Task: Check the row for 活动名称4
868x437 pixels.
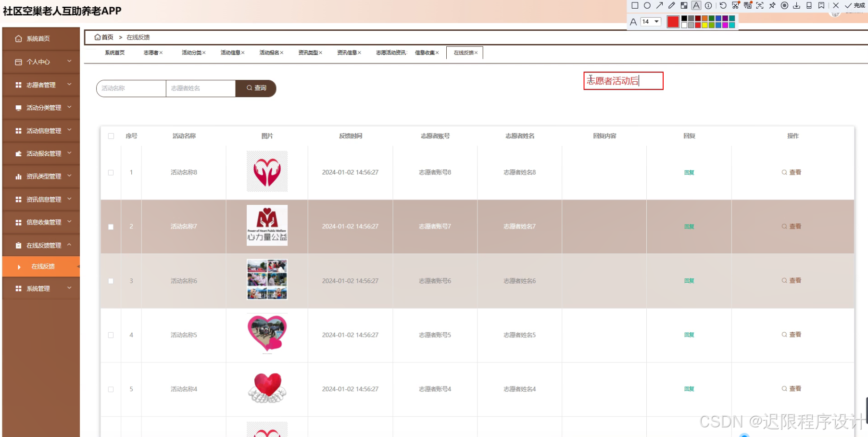Action: click(x=111, y=389)
